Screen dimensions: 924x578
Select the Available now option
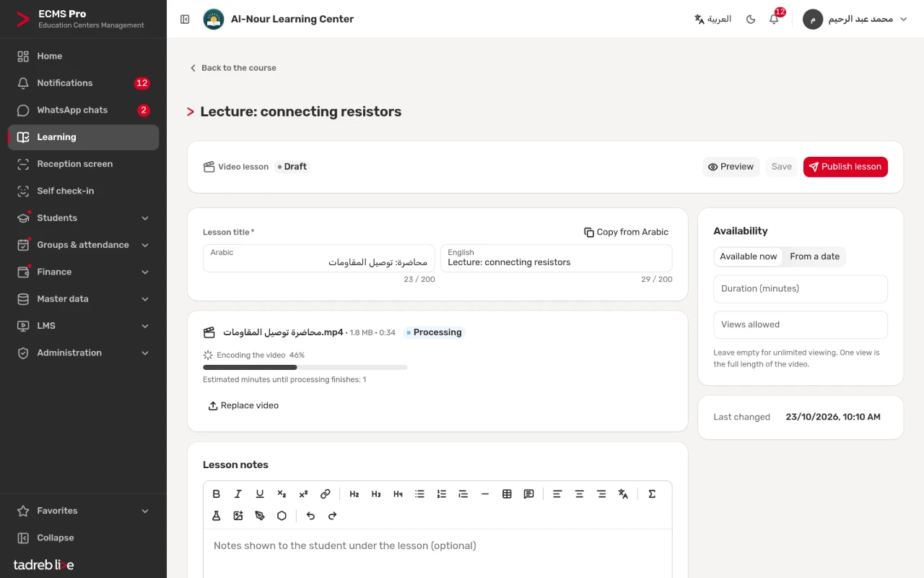749,256
